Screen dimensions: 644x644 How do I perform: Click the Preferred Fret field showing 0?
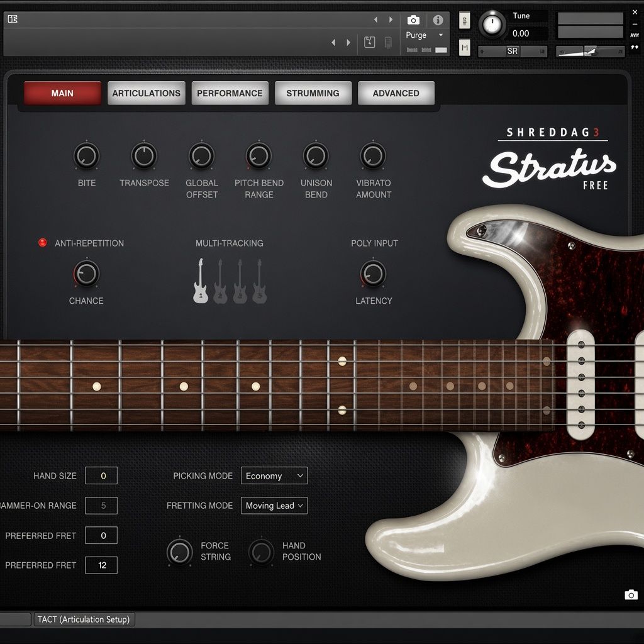coord(101,536)
